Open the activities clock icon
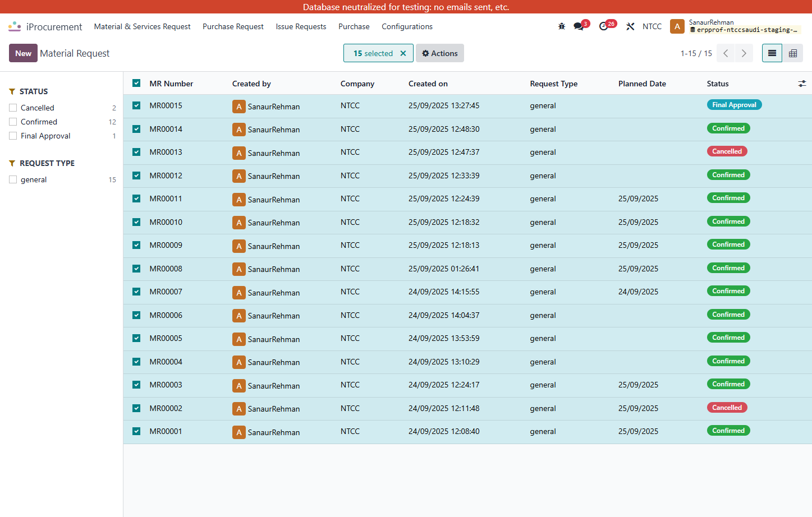812x517 pixels. tap(603, 26)
